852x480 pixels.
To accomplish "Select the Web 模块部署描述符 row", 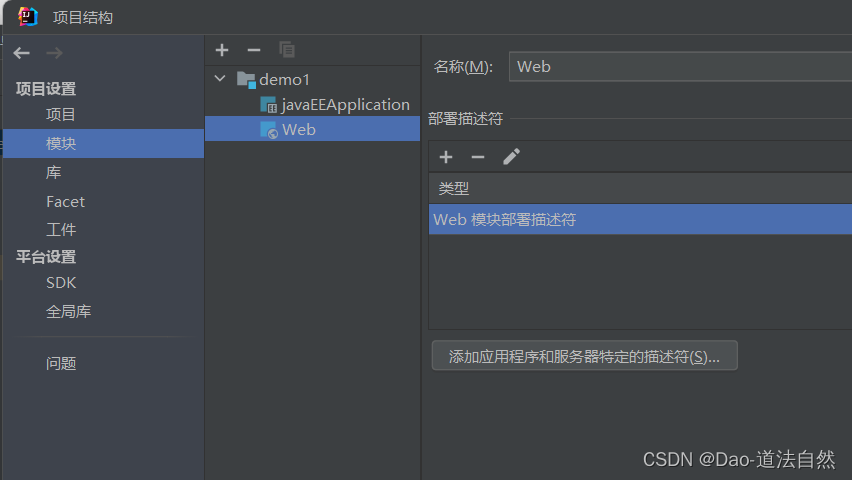I will (640, 219).
